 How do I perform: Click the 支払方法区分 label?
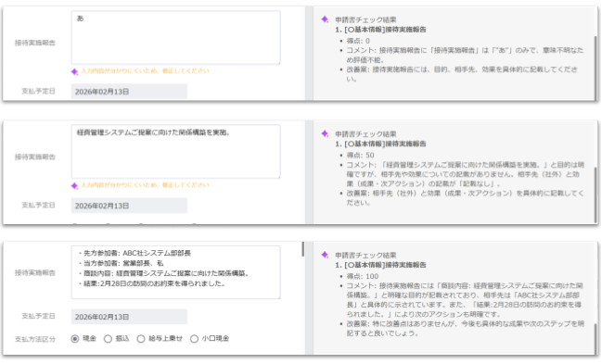[35, 339]
